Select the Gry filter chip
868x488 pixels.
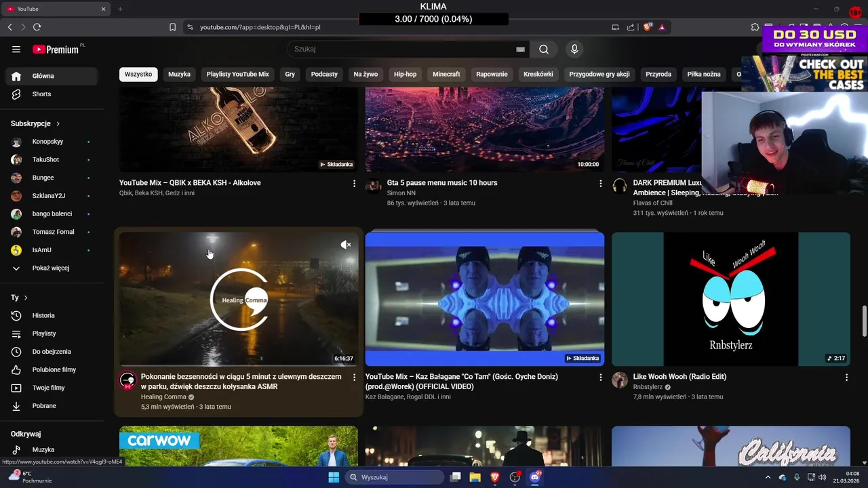pyautogui.click(x=290, y=74)
